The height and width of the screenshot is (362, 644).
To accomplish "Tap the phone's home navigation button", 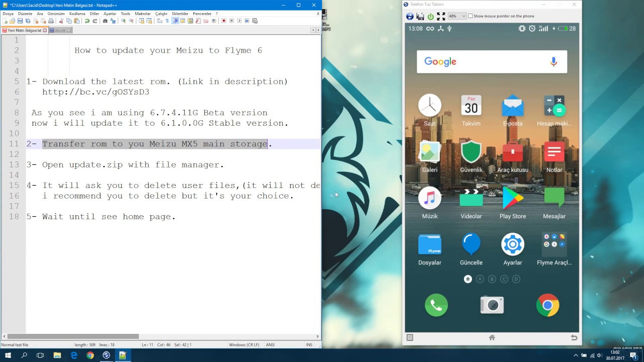I will click(492, 338).
